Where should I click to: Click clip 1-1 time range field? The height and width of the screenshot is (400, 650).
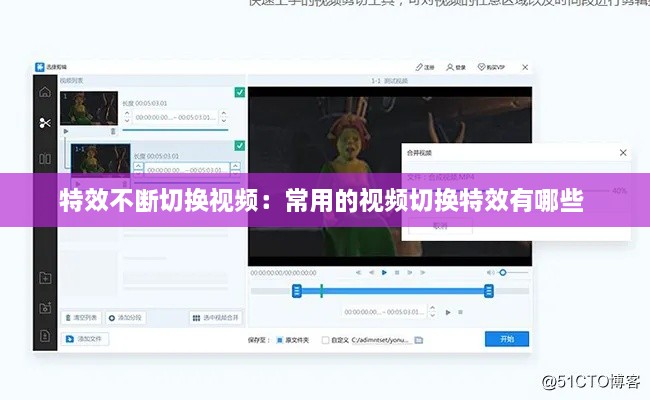coord(187,169)
